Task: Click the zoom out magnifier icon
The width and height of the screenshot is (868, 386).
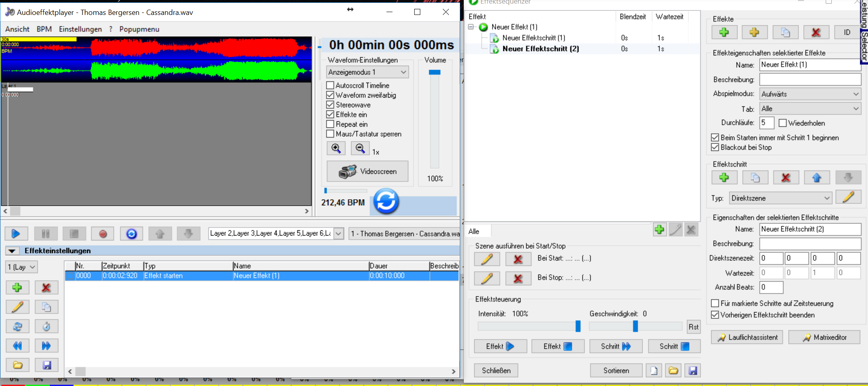Action: pyautogui.click(x=360, y=148)
